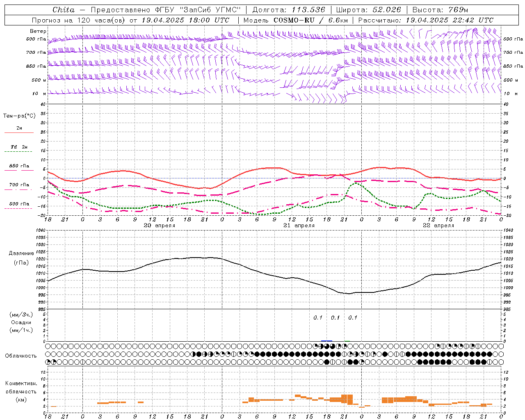Click the dash-dot 500 гПа temperature legend entry
The image size is (525, 420).
pos(19,204)
